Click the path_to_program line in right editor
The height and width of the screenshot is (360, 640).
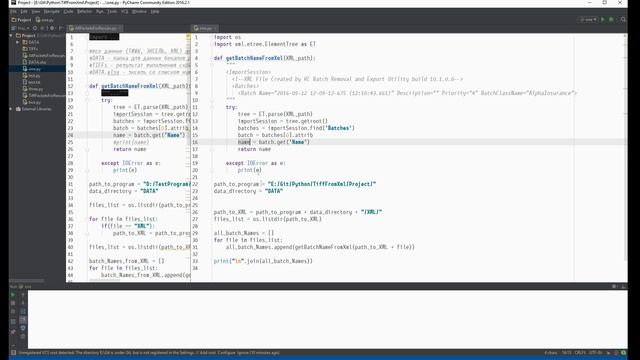coord(295,184)
